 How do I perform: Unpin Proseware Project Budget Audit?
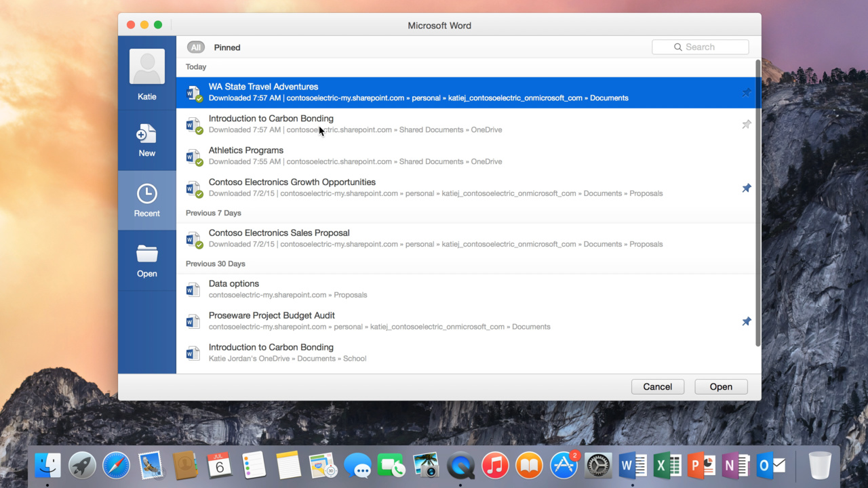[x=746, y=321]
